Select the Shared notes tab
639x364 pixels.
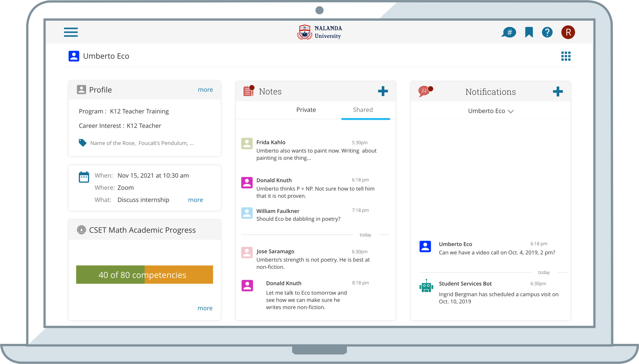coord(363,110)
